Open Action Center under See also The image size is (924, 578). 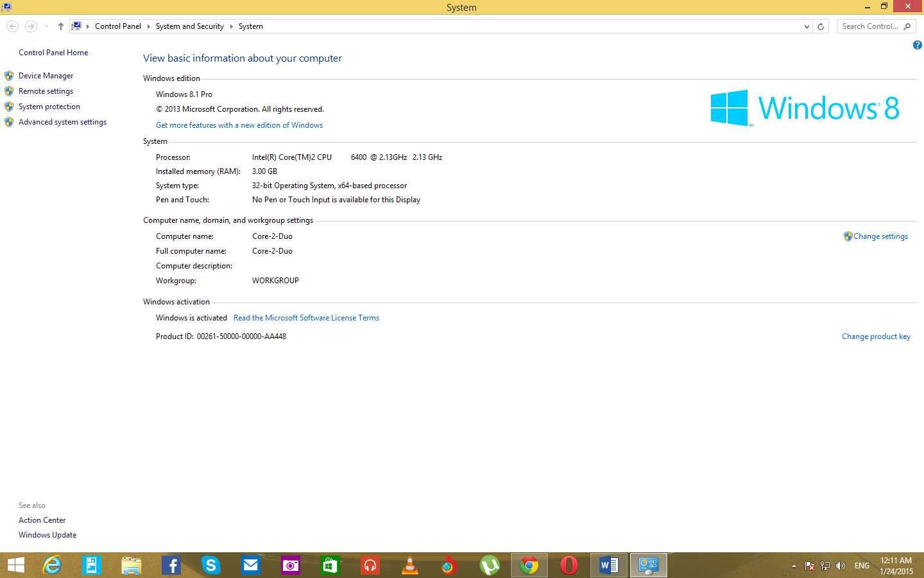42,520
